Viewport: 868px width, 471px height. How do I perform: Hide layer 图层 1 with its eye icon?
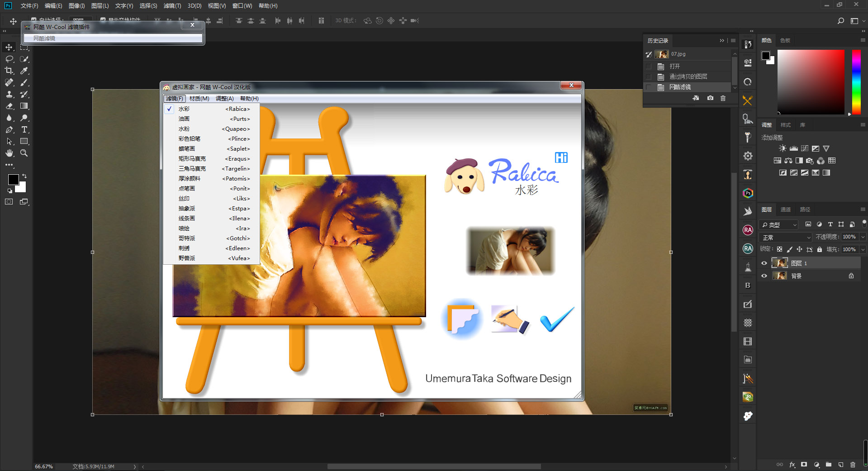tap(764, 263)
